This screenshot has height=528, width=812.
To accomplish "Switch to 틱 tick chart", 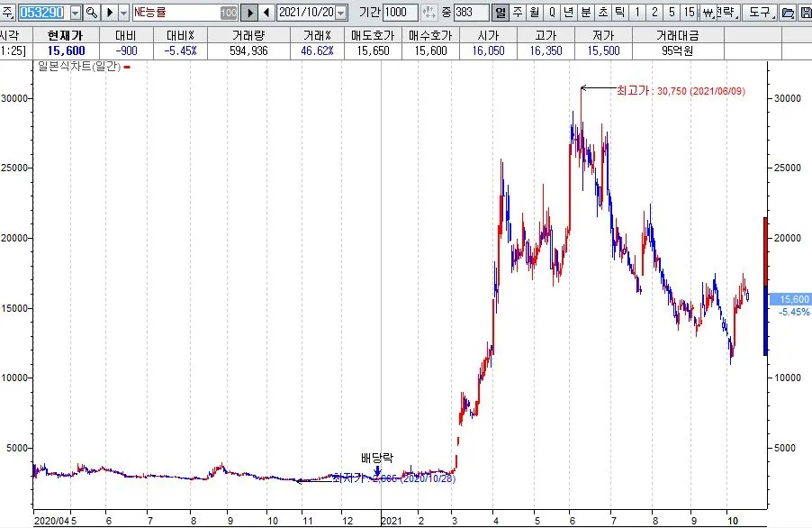I will [x=620, y=12].
